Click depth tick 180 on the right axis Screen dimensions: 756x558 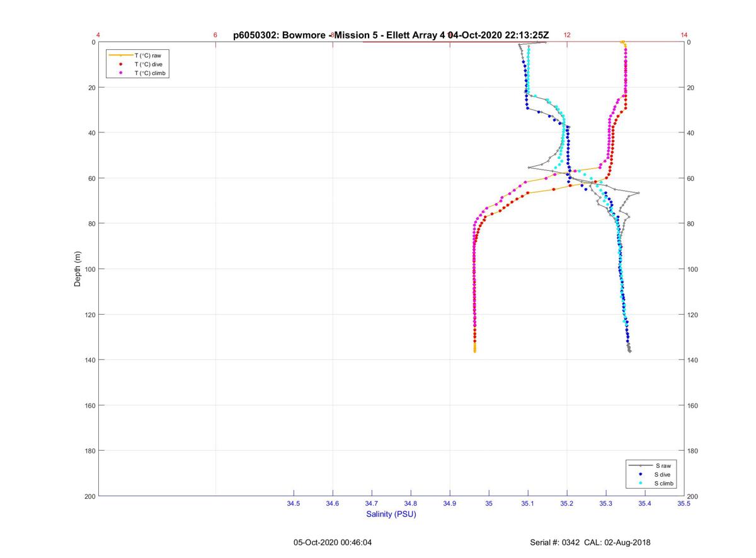click(x=693, y=451)
